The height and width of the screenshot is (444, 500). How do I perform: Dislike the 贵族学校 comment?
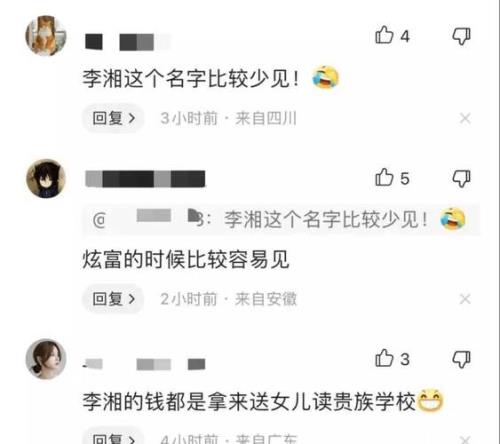(x=461, y=359)
